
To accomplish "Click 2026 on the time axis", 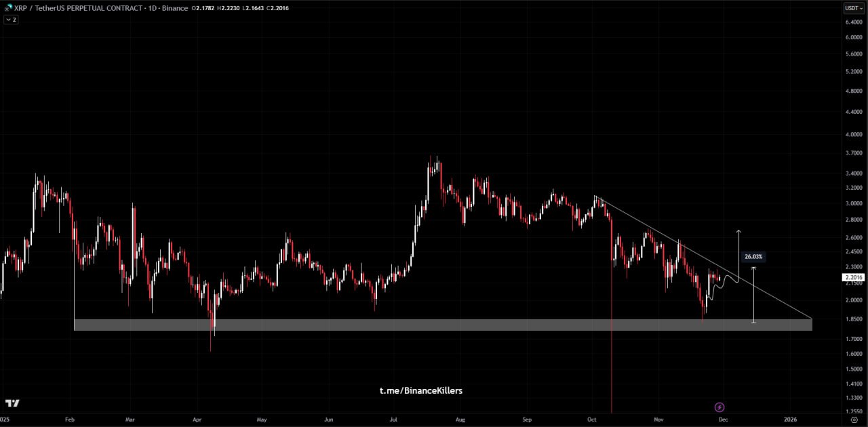I will coord(791,420).
